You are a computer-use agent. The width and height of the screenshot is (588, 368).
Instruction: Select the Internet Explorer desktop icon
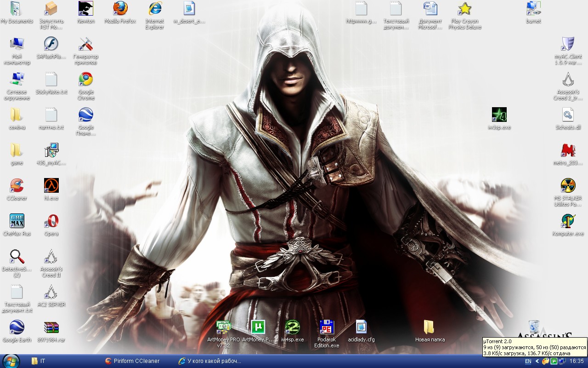click(154, 9)
